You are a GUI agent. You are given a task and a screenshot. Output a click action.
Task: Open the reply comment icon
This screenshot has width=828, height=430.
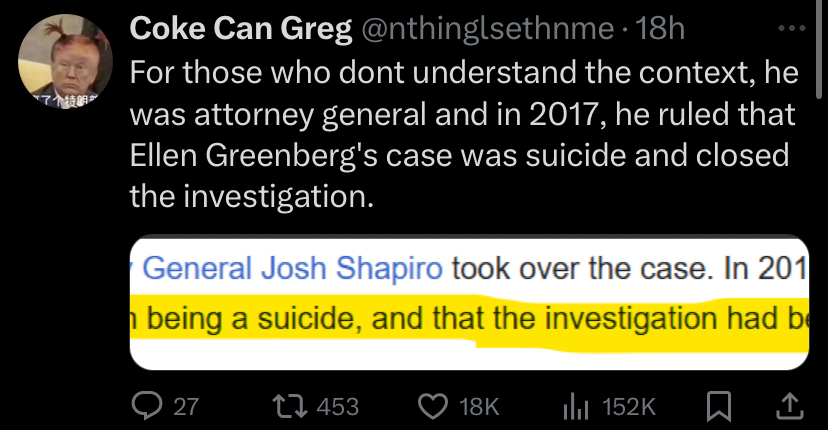(x=147, y=406)
